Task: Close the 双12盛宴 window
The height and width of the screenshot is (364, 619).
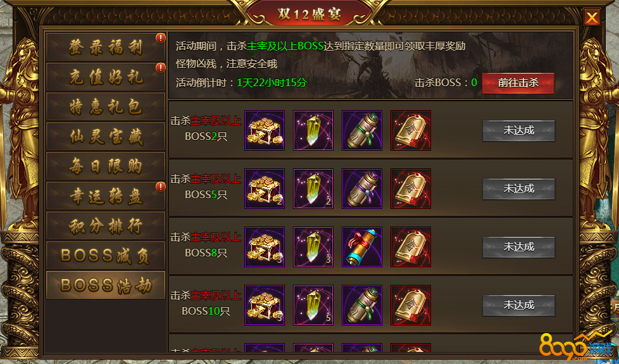Action: pos(592,18)
